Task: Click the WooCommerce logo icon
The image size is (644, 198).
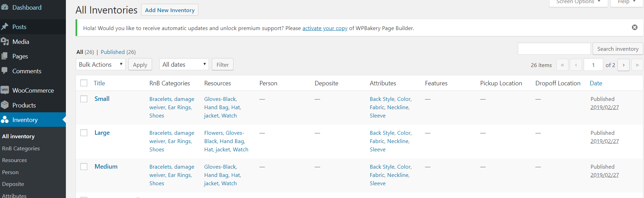Action: pos(5,90)
